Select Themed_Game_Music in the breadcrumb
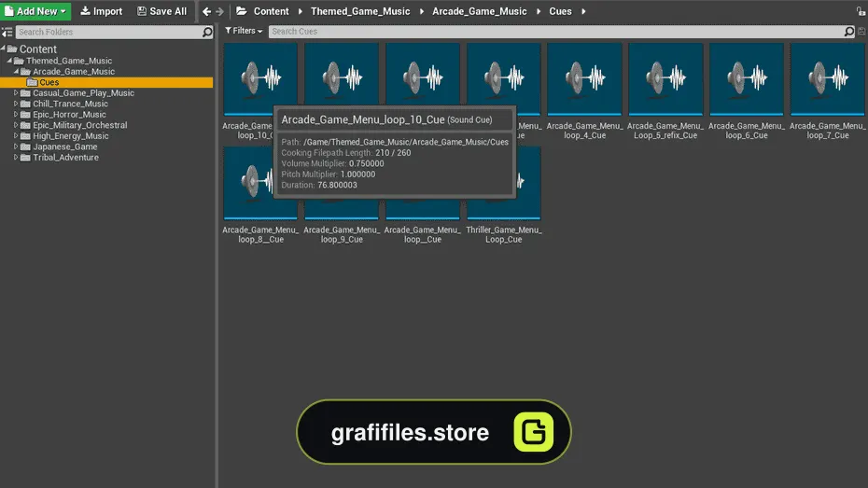The width and height of the screenshot is (868, 488). pos(360,11)
